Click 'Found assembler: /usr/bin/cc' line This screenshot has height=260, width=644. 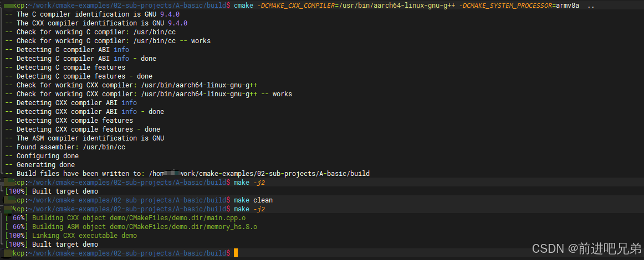pos(65,147)
